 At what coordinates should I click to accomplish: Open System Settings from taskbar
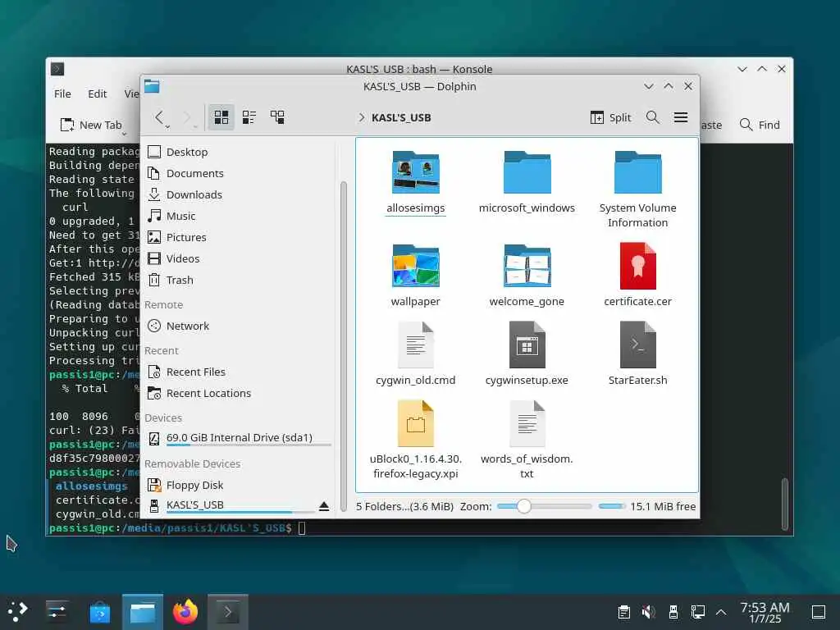click(57, 612)
